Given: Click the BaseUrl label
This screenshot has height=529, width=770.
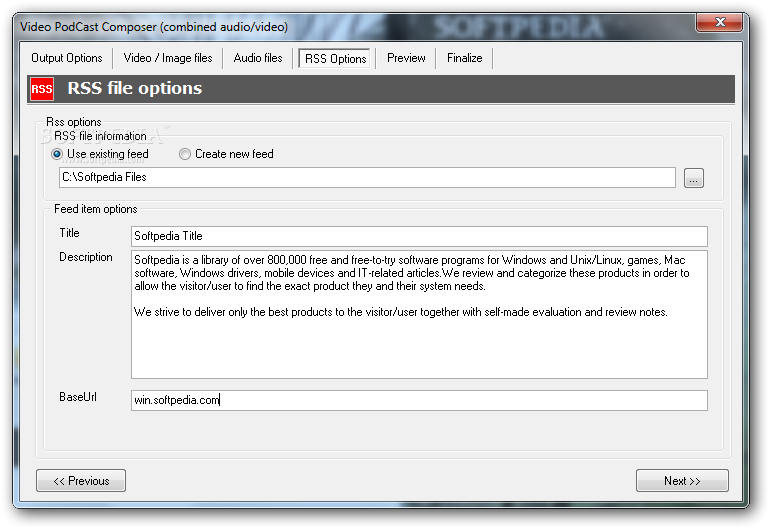Looking at the screenshot, I should [78, 397].
